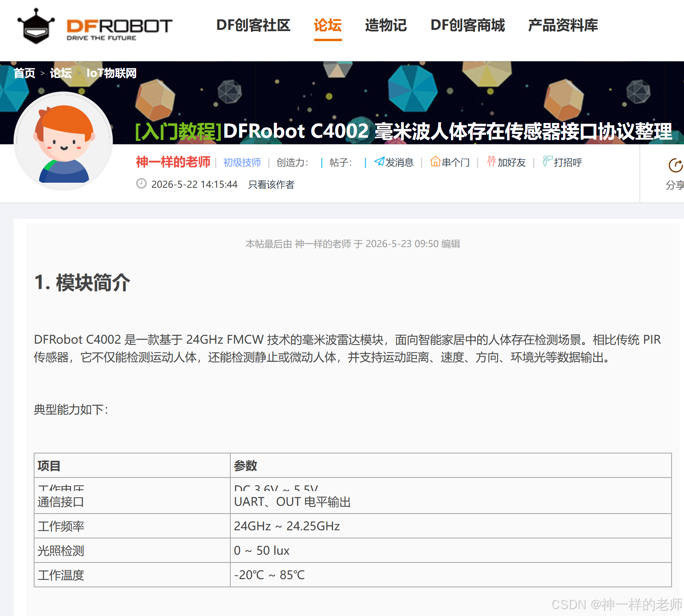Click the 创造力 stat label
684x616 pixels.
[x=292, y=162]
